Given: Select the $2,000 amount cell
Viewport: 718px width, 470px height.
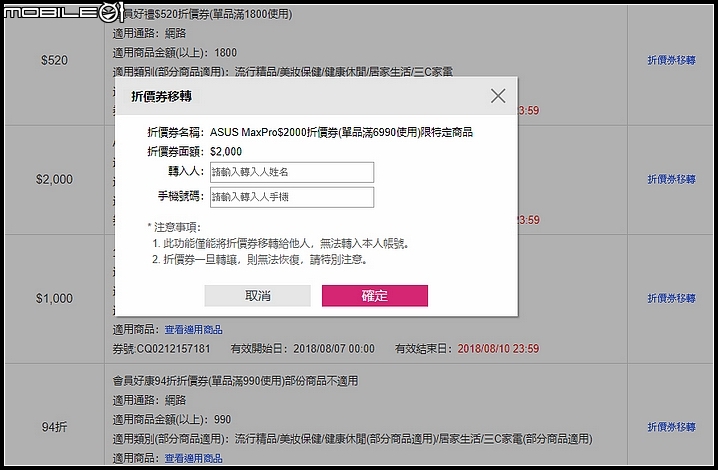Looking at the screenshot, I should (x=54, y=179).
